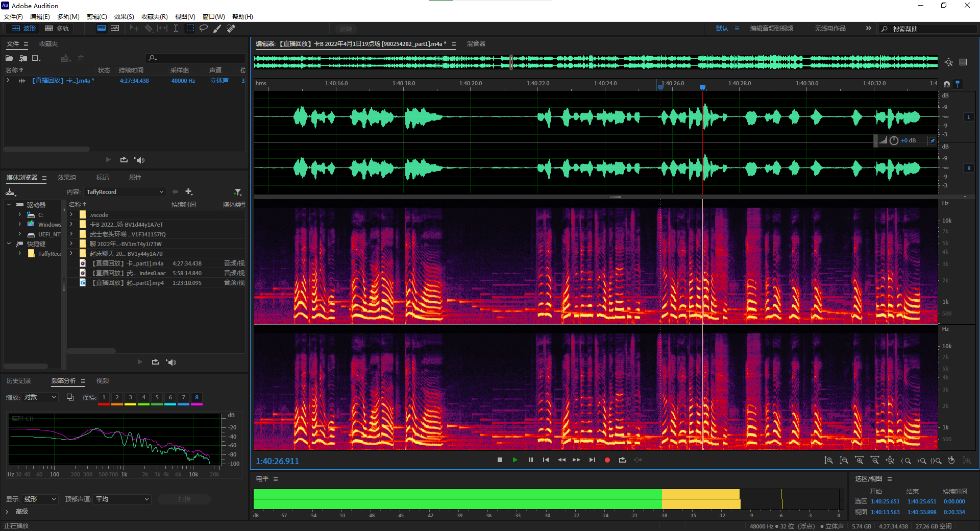
Task: Show more workspaces with the overflow chevron
Action: (x=868, y=29)
